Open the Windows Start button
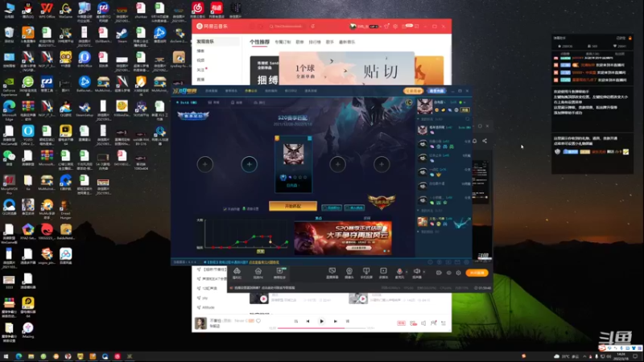This screenshot has height=362, width=644. (x=6, y=356)
